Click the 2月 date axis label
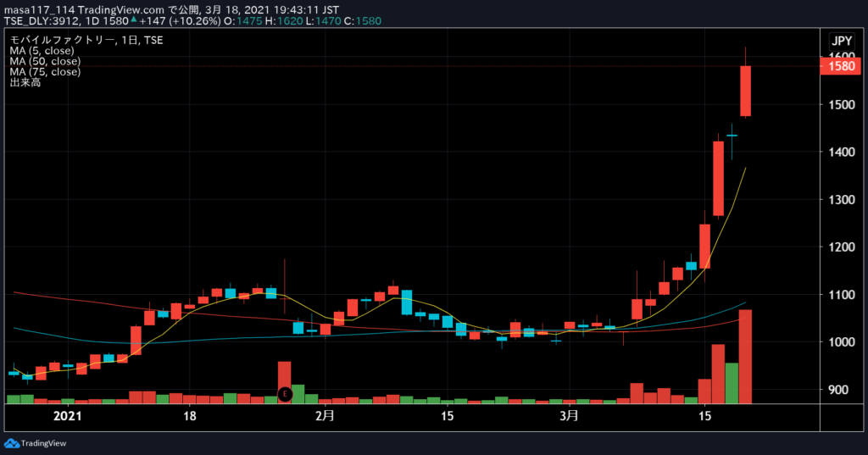The image size is (868, 455). [325, 416]
